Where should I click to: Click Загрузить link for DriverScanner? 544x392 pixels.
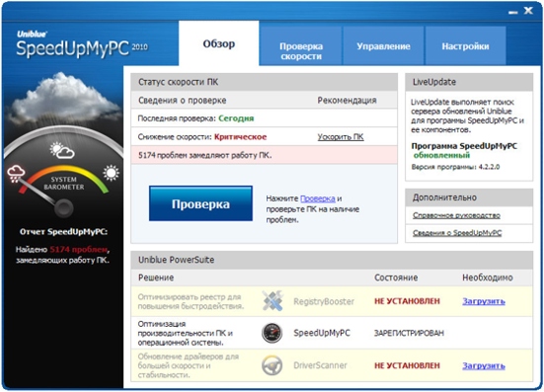coord(484,365)
